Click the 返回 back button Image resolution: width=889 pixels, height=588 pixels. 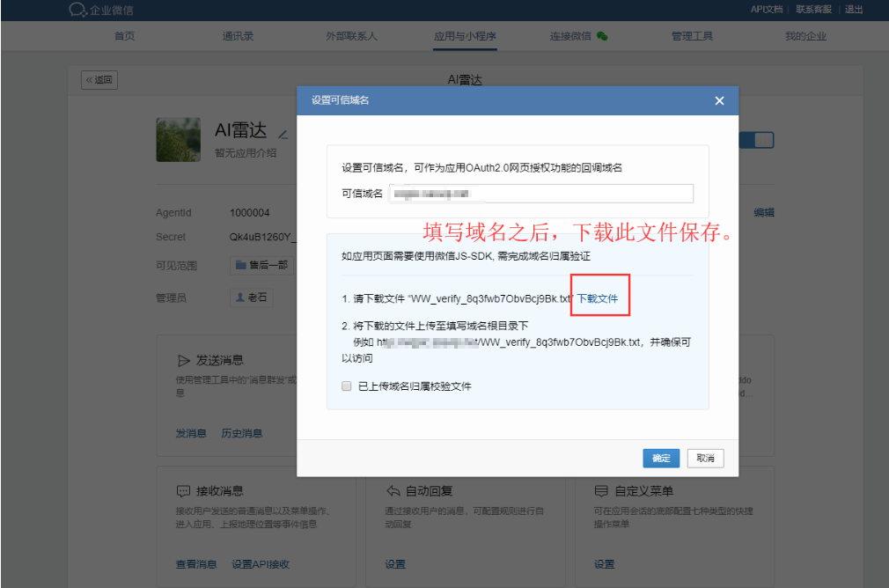click(99, 80)
